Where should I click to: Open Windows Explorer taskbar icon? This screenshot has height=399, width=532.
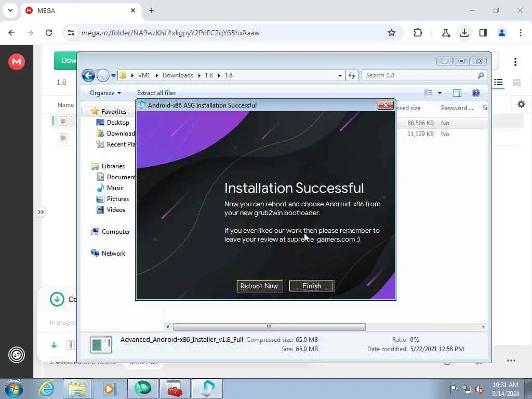[x=77, y=389]
